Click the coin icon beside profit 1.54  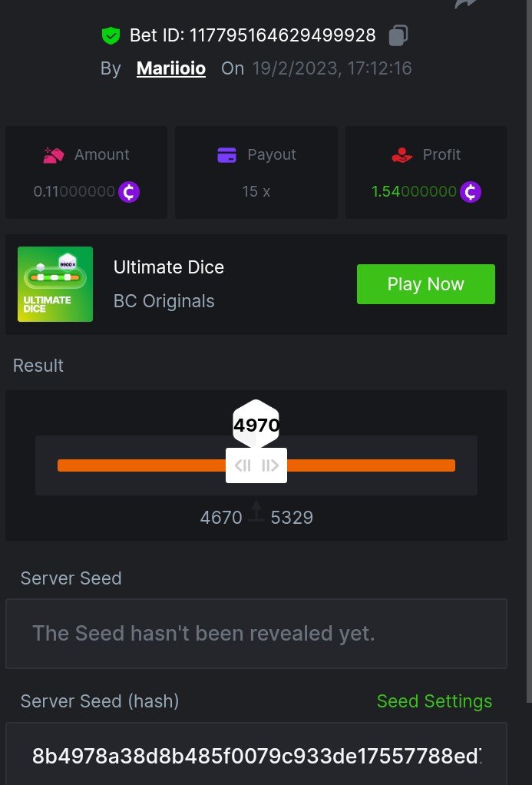click(x=471, y=191)
